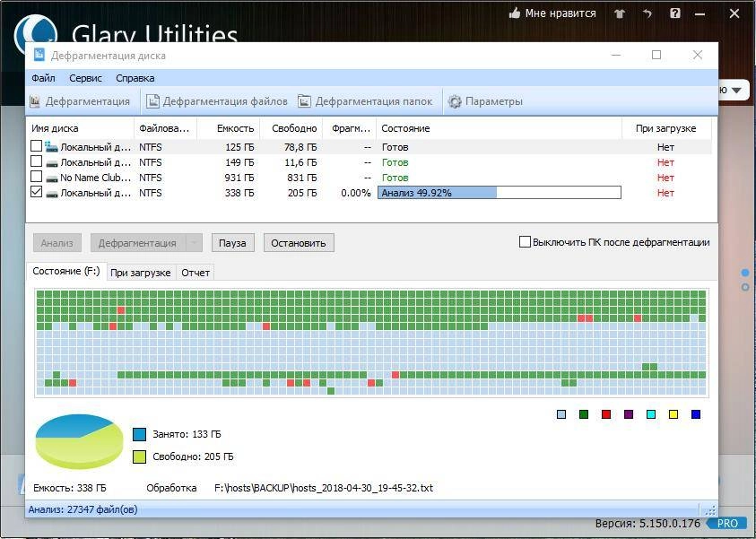Click the Остановить button
The image size is (756, 539).
point(299,243)
